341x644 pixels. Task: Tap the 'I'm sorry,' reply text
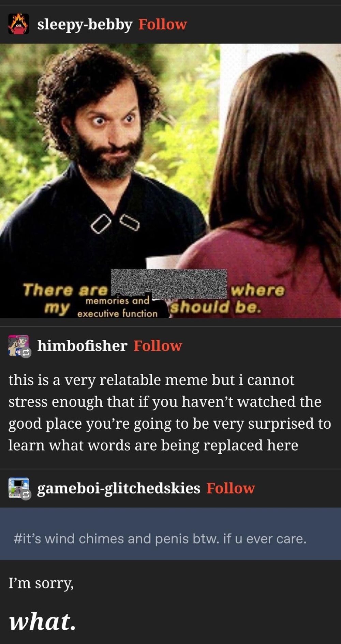click(41, 583)
